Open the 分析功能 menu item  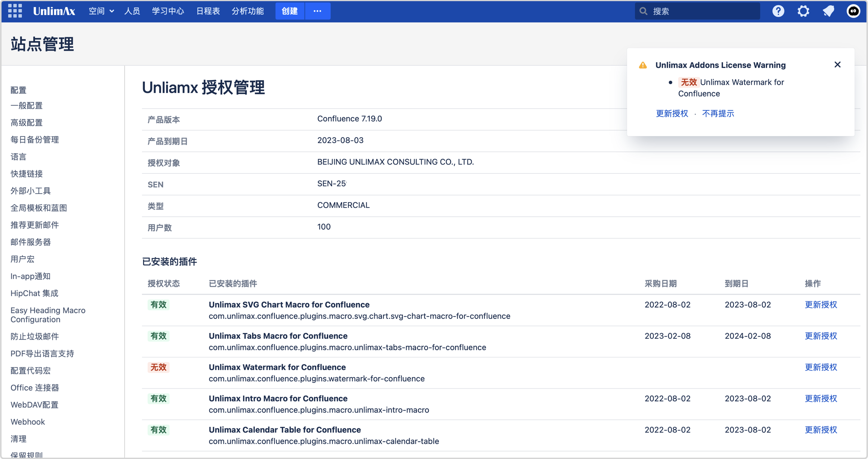coord(248,11)
